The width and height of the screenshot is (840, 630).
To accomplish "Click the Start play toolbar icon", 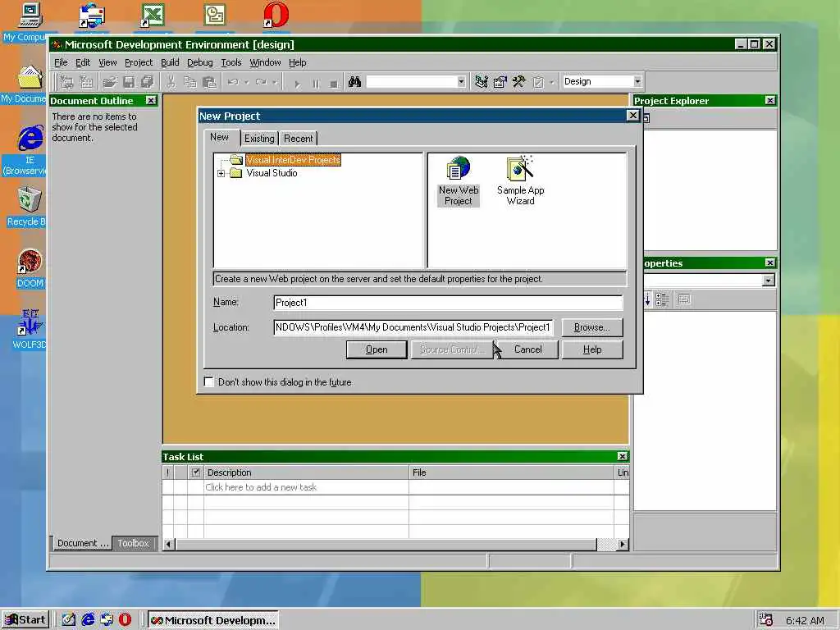I will (297, 83).
